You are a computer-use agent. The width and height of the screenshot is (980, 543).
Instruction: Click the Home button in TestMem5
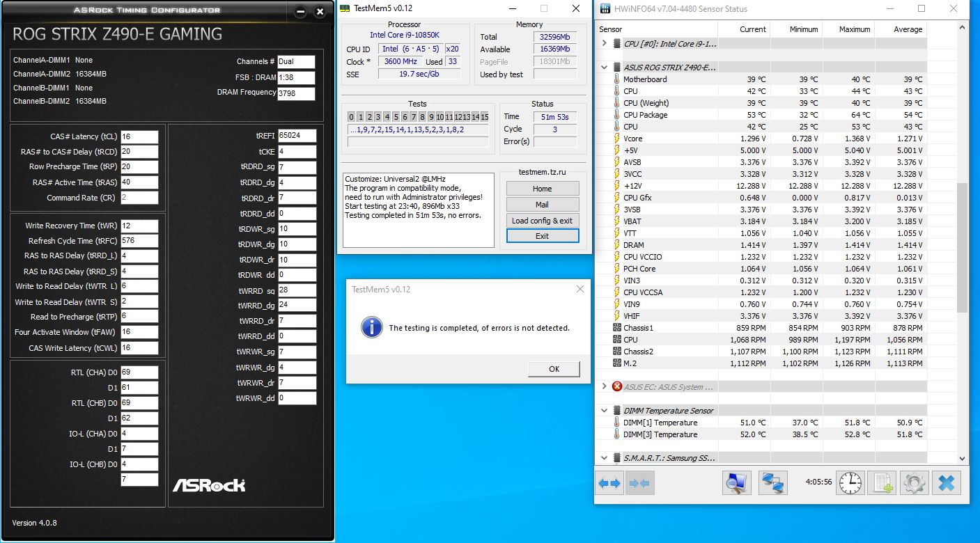coord(543,189)
